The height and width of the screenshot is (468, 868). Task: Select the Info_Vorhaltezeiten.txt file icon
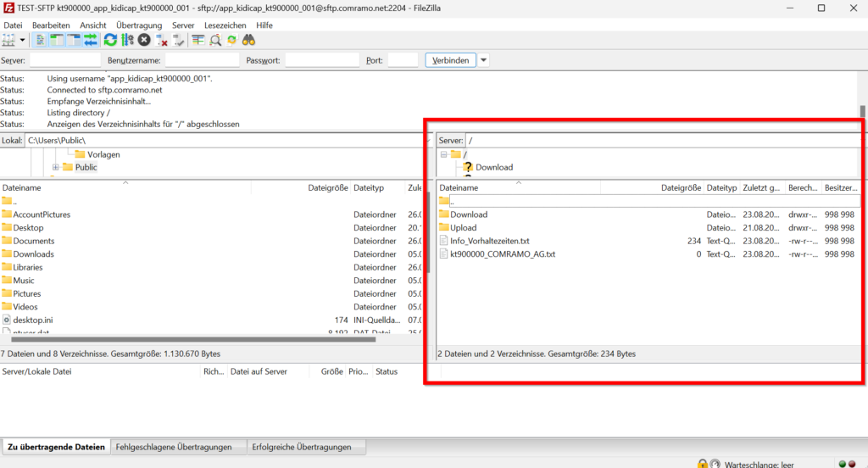point(443,241)
